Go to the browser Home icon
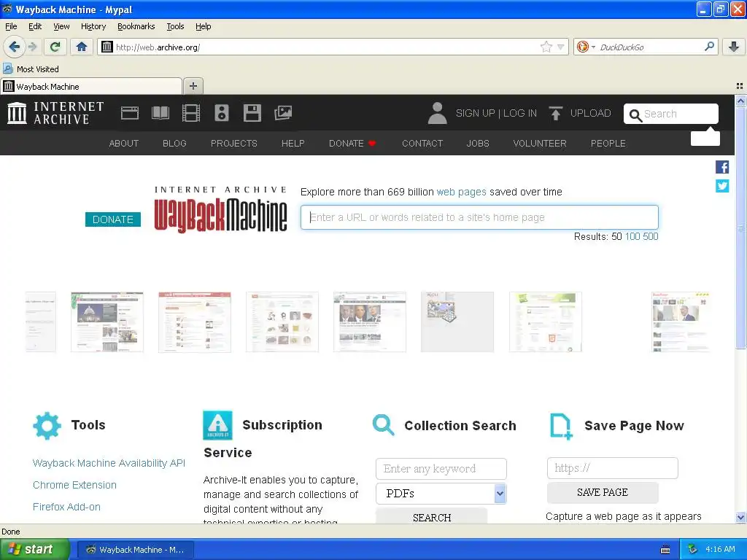Screen dimensions: 747x560 click(82, 47)
